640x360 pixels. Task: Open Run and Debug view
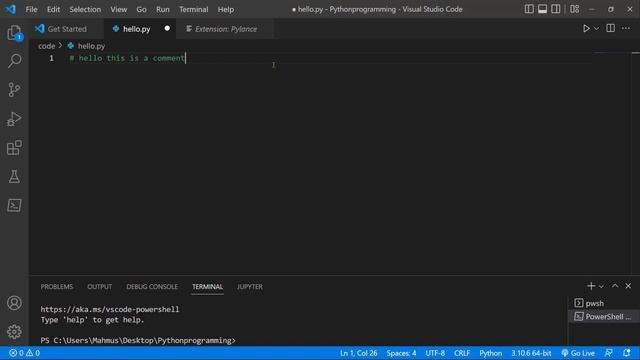coord(14,119)
